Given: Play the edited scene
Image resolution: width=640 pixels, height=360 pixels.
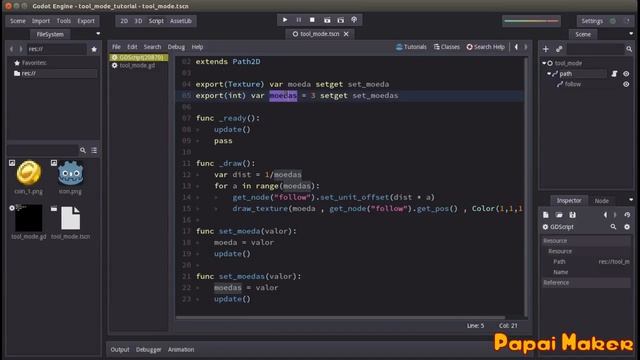Looking at the screenshot, I should [327, 20].
